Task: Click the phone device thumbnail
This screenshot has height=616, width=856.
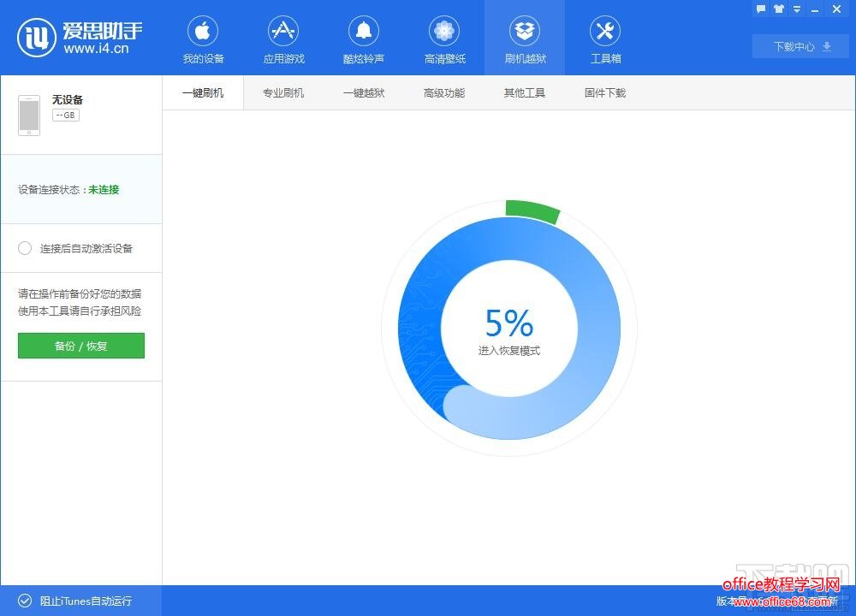Action: [x=29, y=115]
